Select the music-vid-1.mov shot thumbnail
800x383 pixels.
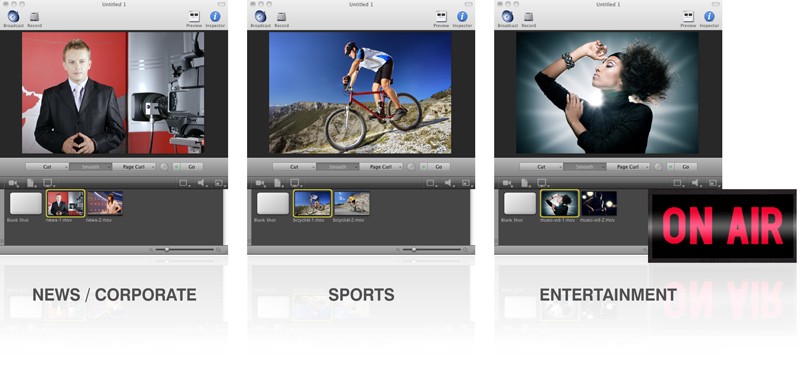(x=559, y=203)
